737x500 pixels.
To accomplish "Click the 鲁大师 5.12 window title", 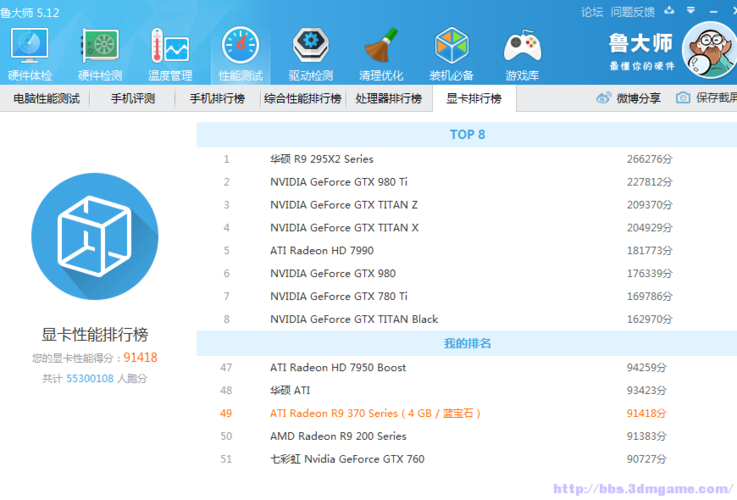I will pos(30,13).
